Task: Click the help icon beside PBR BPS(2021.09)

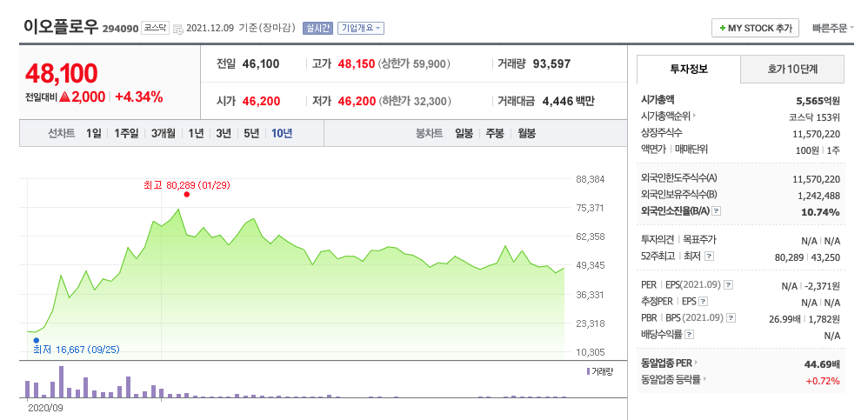Action: click(731, 318)
